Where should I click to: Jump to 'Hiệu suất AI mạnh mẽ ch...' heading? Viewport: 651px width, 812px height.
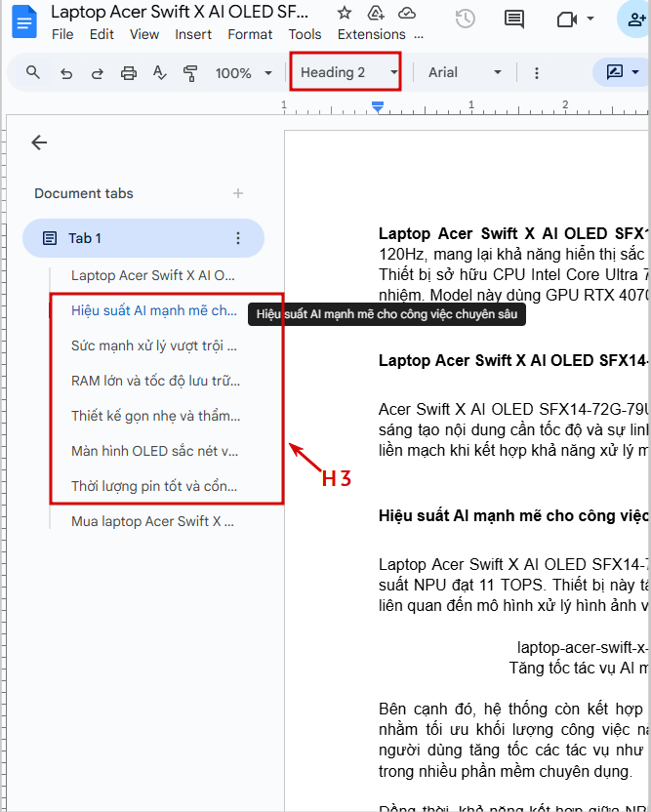click(x=154, y=310)
